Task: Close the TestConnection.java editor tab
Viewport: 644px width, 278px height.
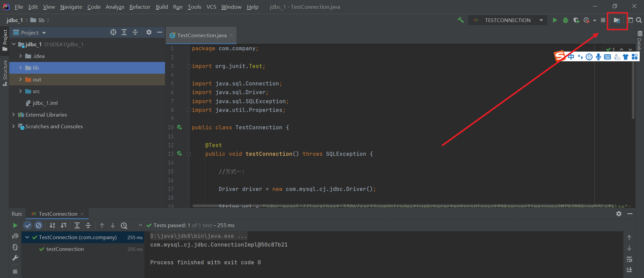Action: (x=231, y=35)
